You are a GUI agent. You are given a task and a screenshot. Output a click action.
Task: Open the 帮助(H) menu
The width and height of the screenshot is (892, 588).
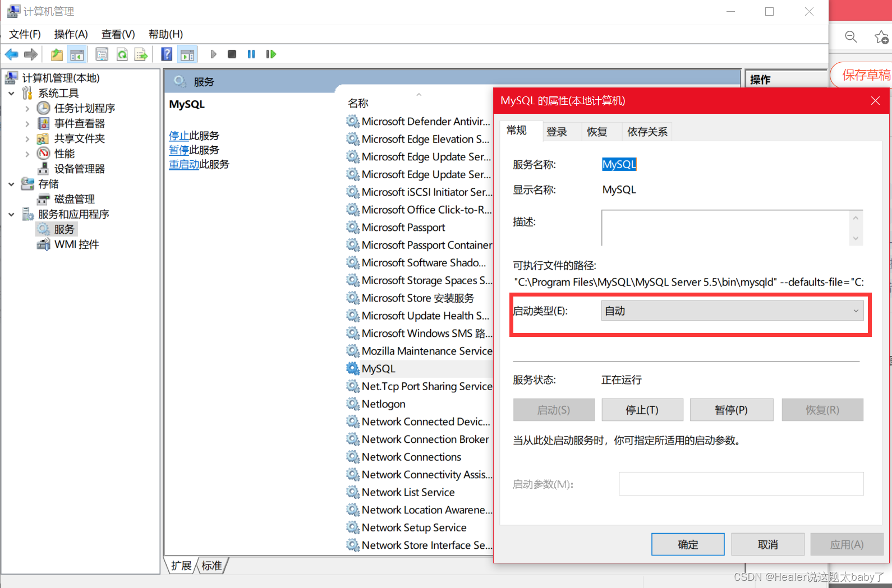[x=165, y=34]
